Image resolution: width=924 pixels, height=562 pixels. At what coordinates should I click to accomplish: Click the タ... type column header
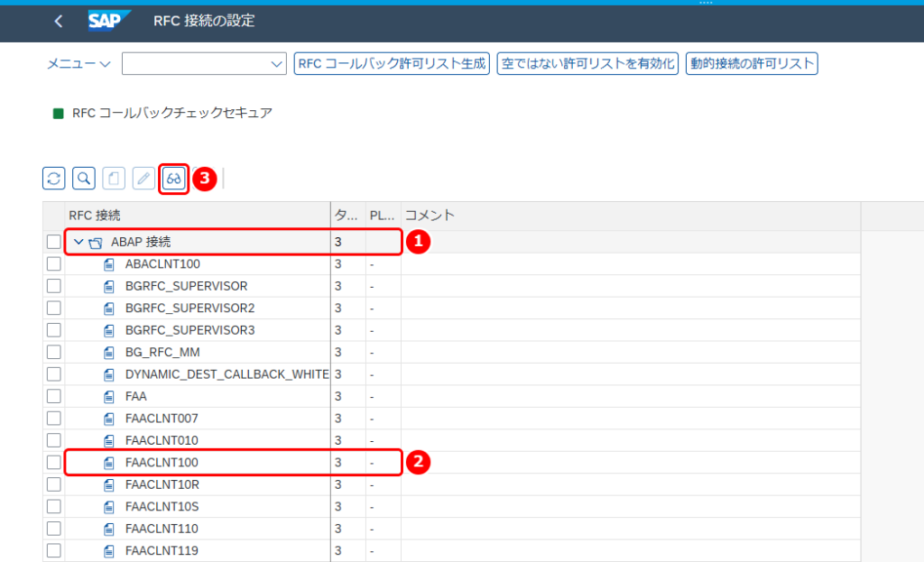pyautogui.click(x=348, y=216)
